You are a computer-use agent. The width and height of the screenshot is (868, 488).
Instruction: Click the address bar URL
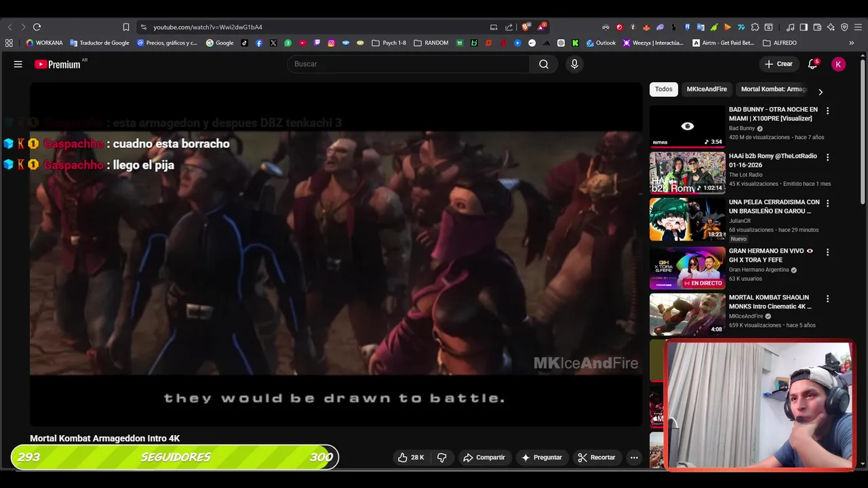pos(208,27)
